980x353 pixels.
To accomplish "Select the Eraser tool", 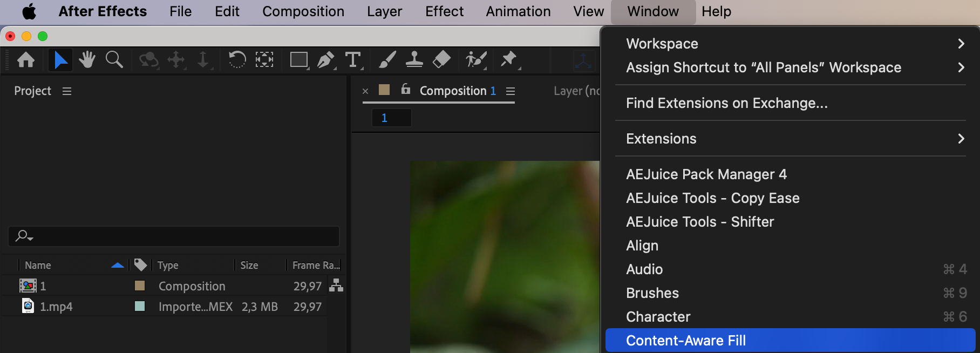I will point(441,59).
